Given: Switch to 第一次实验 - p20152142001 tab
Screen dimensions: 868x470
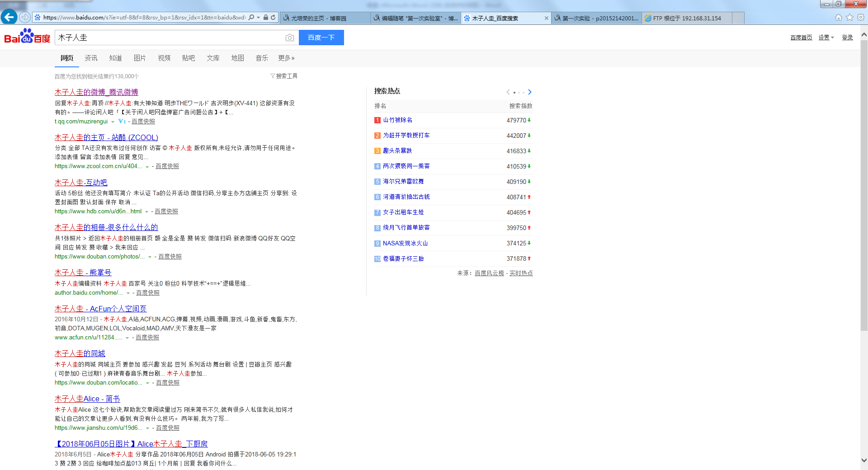Looking at the screenshot, I should click(x=597, y=18).
